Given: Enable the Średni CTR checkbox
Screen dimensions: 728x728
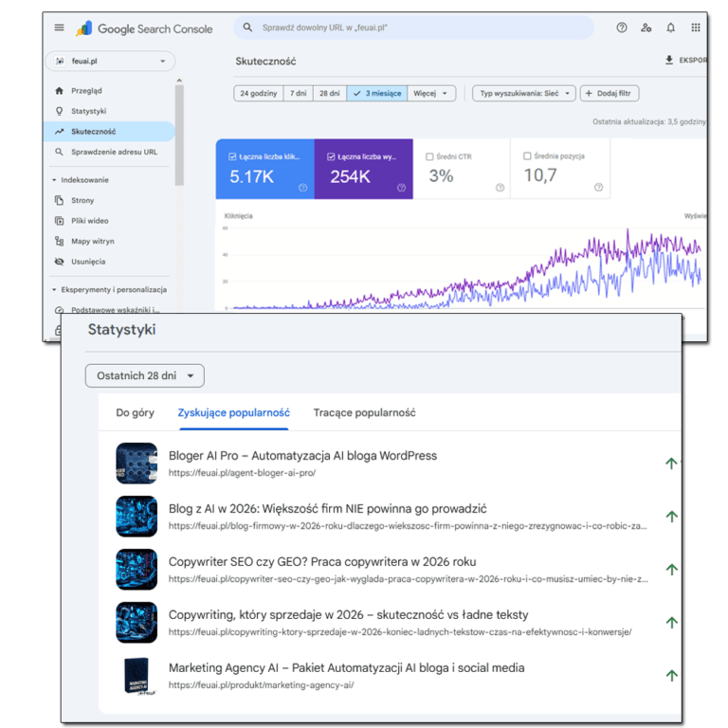Looking at the screenshot, I should point(429,156).
